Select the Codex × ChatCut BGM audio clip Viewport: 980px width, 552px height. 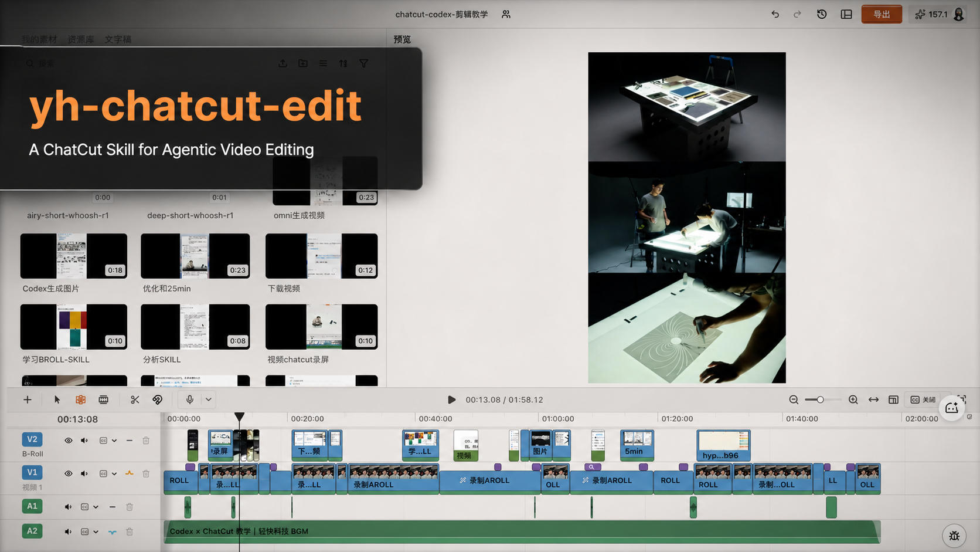[522, 531]
